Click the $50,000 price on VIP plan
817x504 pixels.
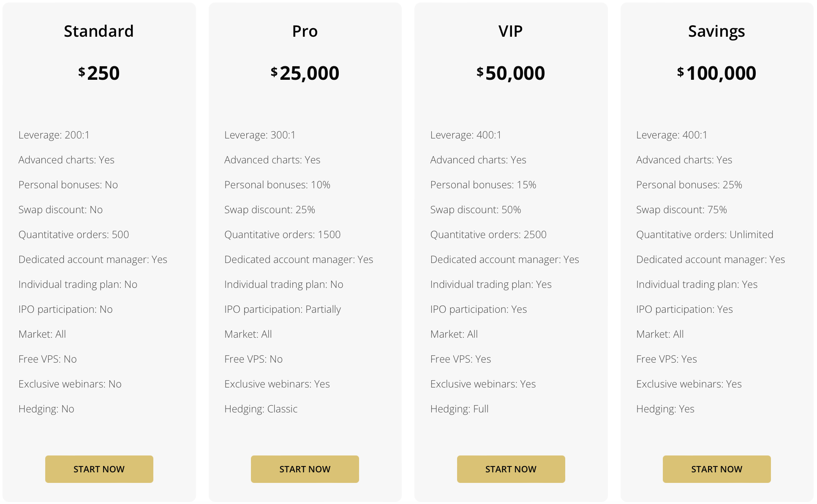pos(510,73)
